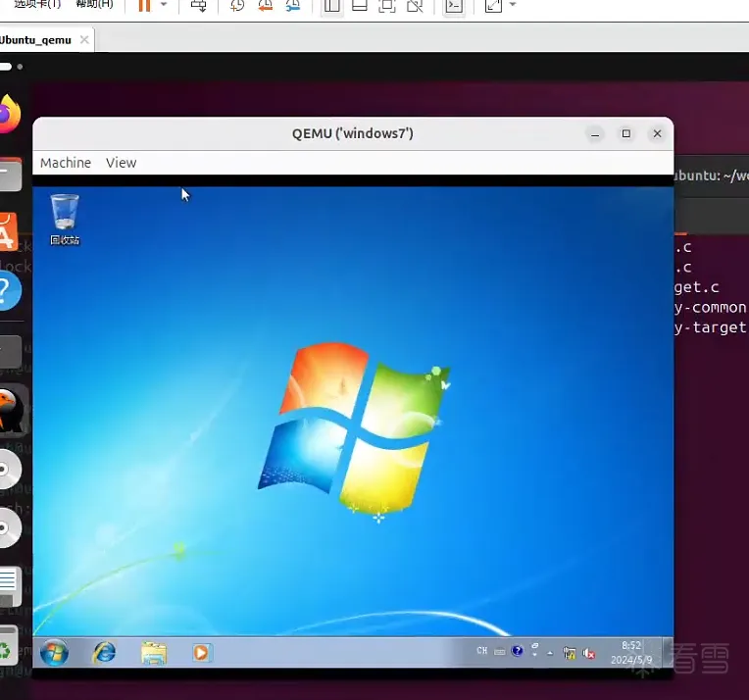Take a VM snapshot with clock icon
Viewport: 749px width, 700px height.
coord(237,5)
